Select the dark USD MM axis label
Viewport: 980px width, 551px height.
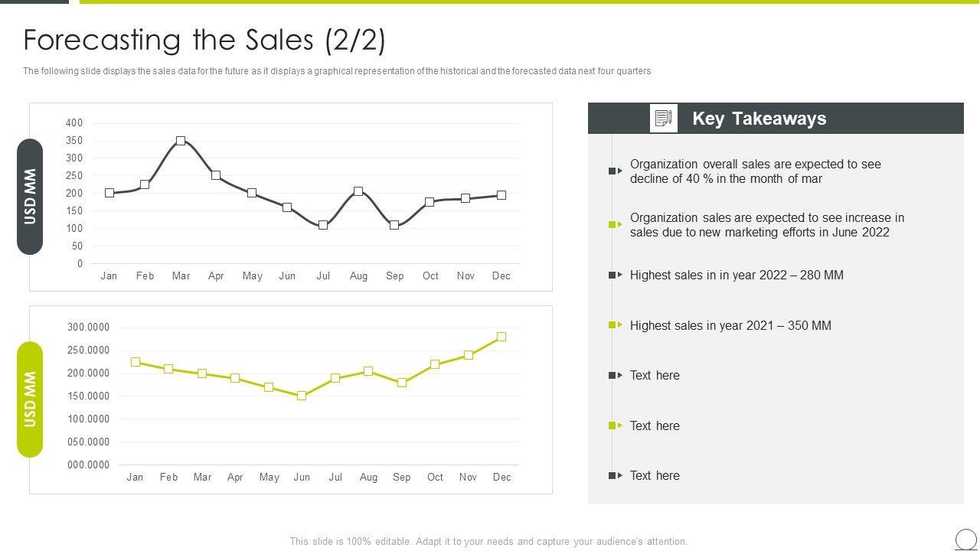[30, 197]
